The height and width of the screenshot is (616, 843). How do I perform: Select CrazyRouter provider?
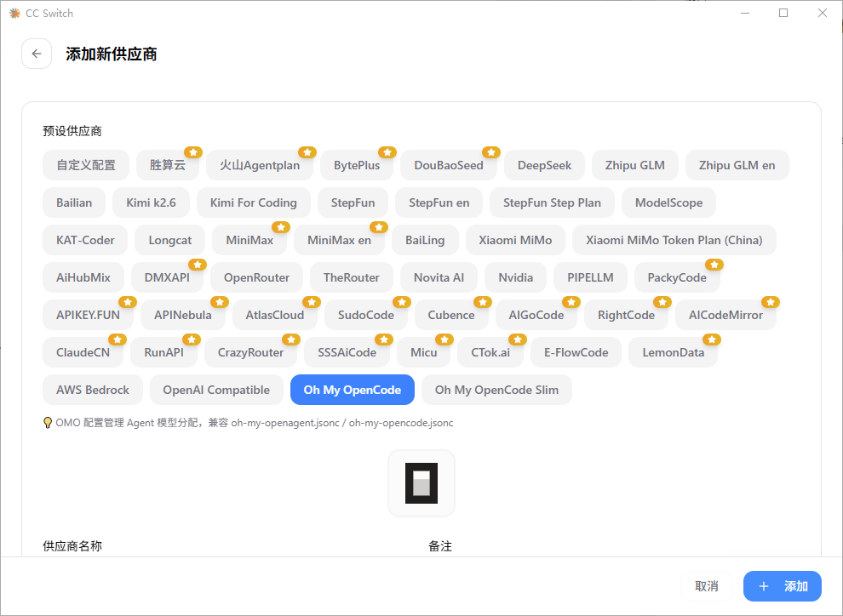(x=250, y=352)
